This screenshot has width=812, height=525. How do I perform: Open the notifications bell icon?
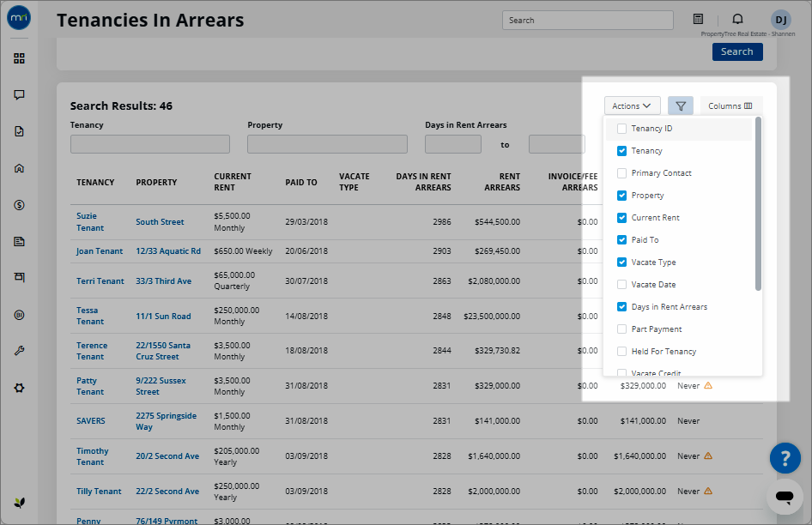click(x=737, y=19)
